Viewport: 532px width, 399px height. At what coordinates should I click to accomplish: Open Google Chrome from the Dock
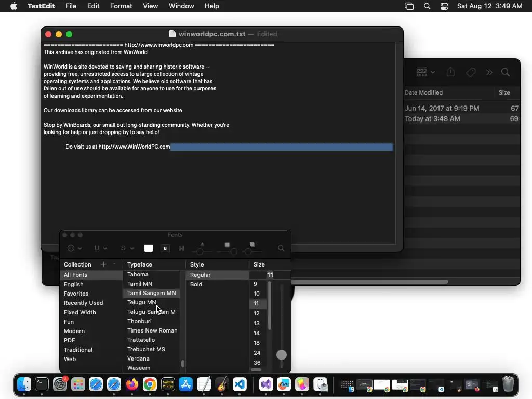coord(150,384)
